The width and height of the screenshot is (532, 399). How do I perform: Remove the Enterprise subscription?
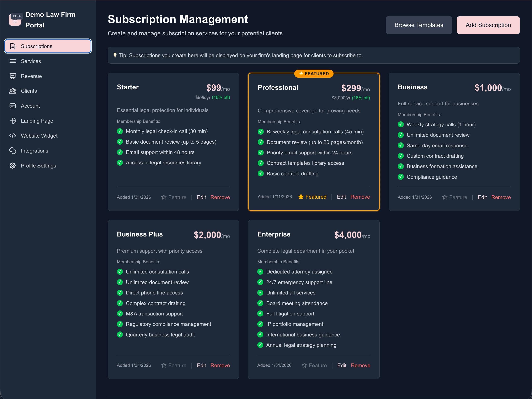pos(361,365)
